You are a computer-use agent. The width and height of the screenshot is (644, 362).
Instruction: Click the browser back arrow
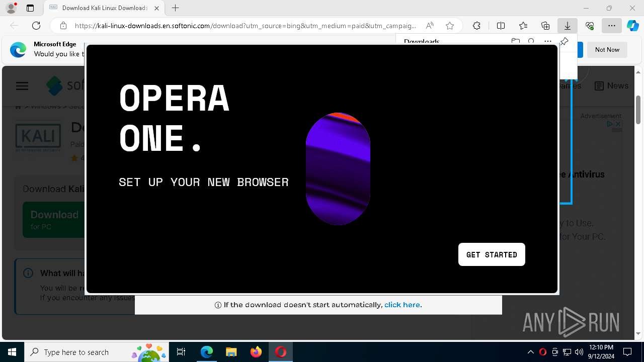tap(14, 26)
